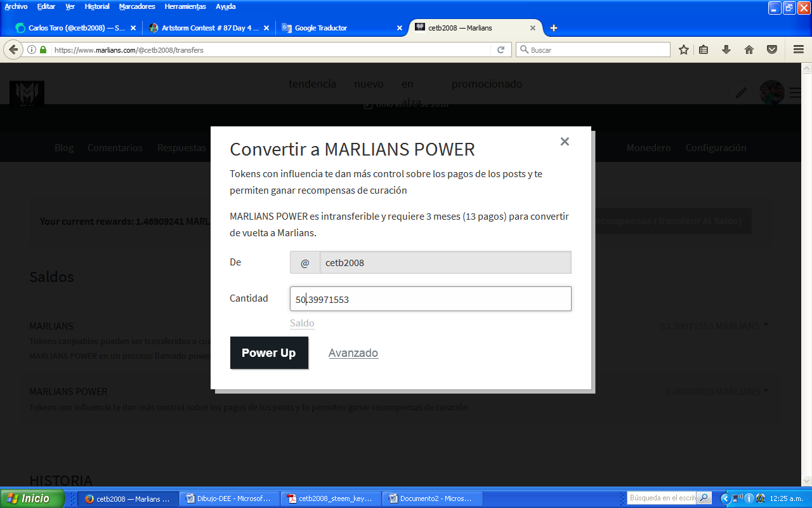The width and height of the screenshot is (812, 508).
Task: Open the Marlians site hamburger menu
Action: click(x=796, y=93)
